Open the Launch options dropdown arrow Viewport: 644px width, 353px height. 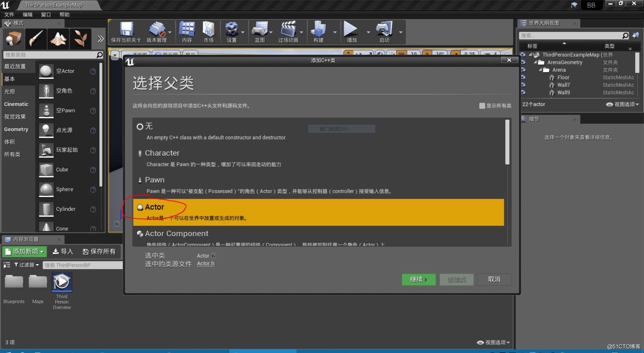point(400,32)
